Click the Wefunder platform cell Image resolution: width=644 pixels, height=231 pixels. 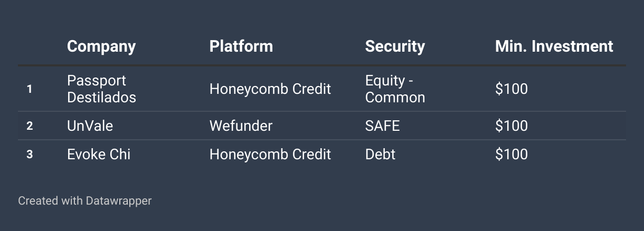click(241, 126)
